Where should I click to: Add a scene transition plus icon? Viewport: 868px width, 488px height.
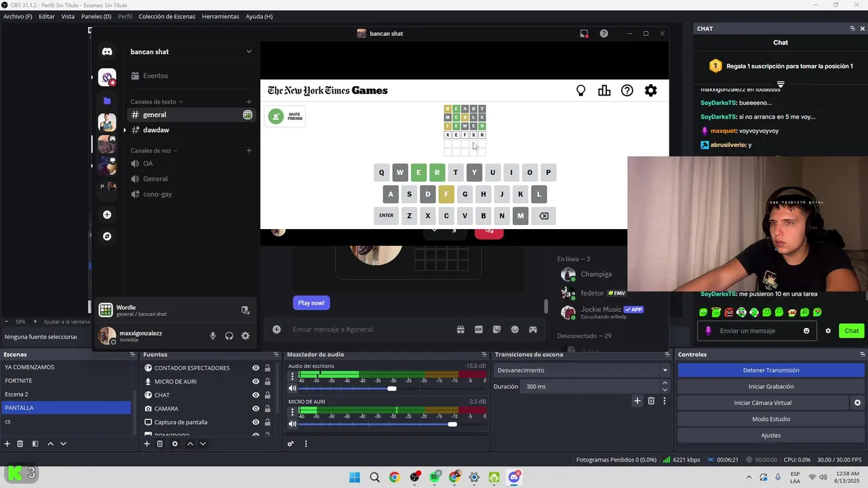click(x=637, y=401)
